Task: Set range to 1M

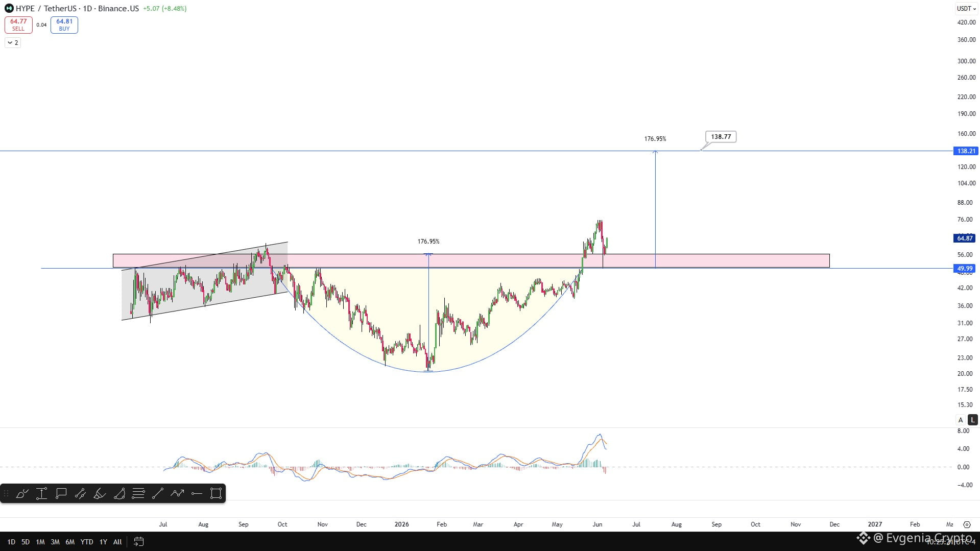Action: coord(40,542)
